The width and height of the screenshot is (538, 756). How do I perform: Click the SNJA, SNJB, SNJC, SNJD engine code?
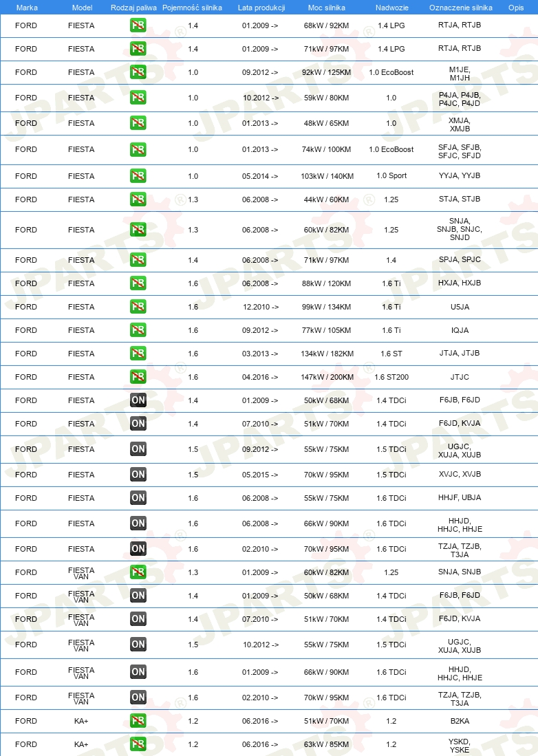coord(460,229)
